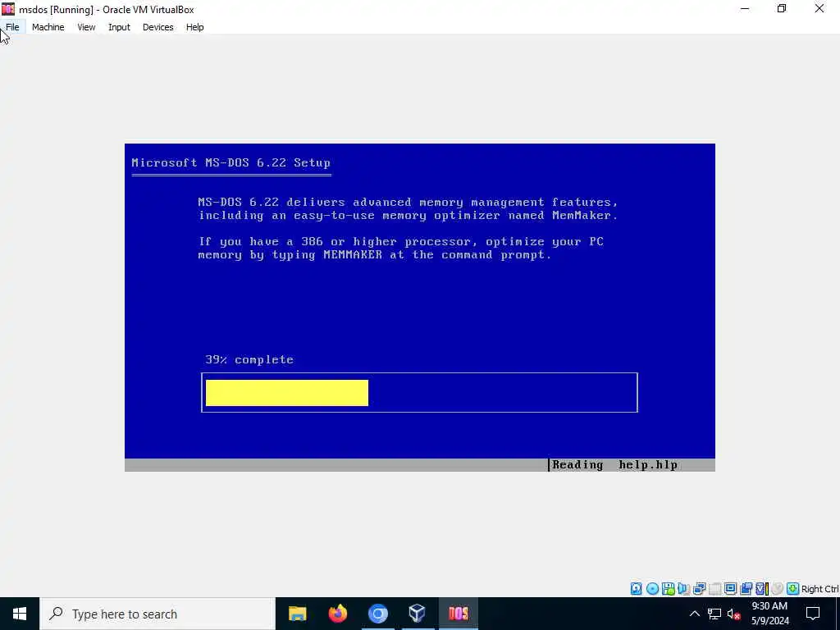Restore down the VirtualBox VM window
This screenshot has height=630, width=840.
(782, 9)
